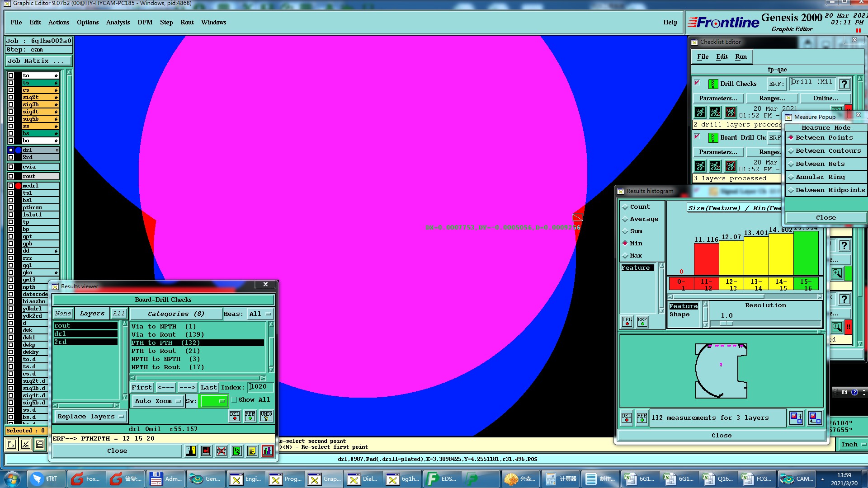This screenshot has height=488, width=868.
Task: Click red running-man icon under Board-Drill Checks
Action: click(731, 166)
